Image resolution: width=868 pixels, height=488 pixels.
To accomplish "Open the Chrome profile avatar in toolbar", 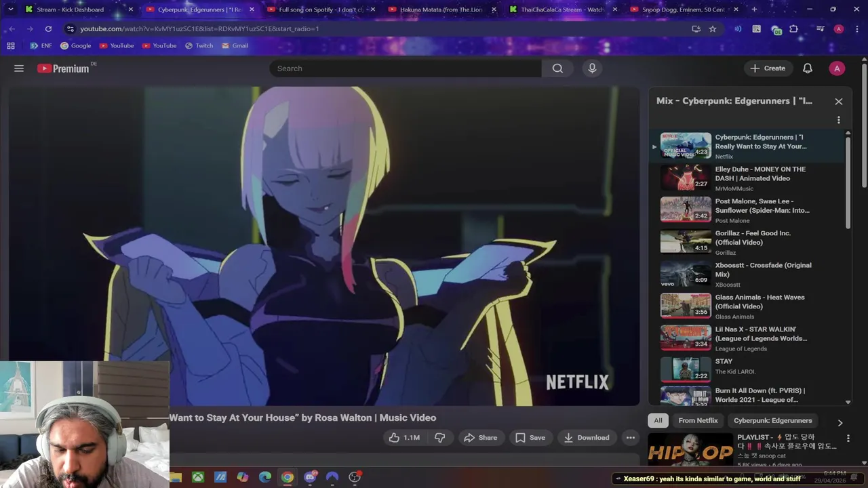I will coord(839,29).
